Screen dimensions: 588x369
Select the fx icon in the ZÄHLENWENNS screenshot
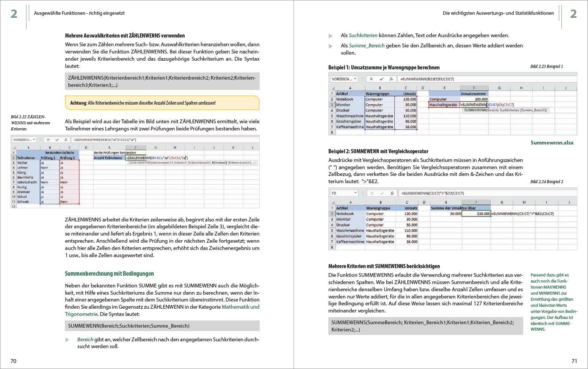(x=66, y=140)
